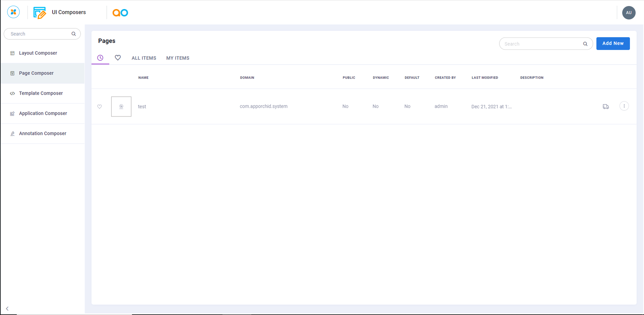Image resolution: width=644 pixels, height=315 pixels.
Task: Click the Pages search magnifier icon
Action: 585,44
